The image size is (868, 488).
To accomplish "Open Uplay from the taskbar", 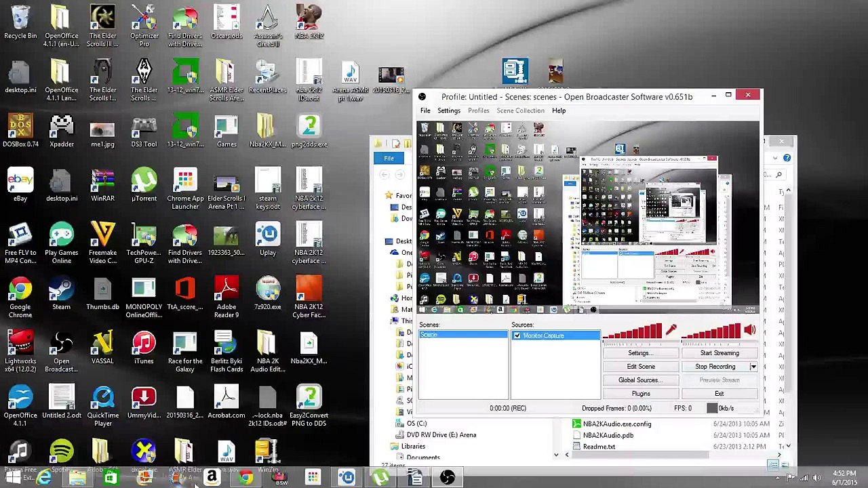I will click(x=347, y=478).
